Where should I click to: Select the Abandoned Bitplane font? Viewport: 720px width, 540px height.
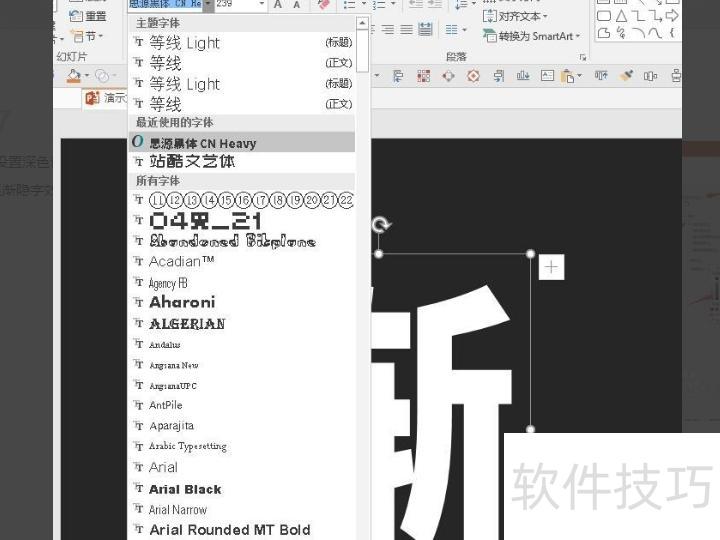pos(242,241)
